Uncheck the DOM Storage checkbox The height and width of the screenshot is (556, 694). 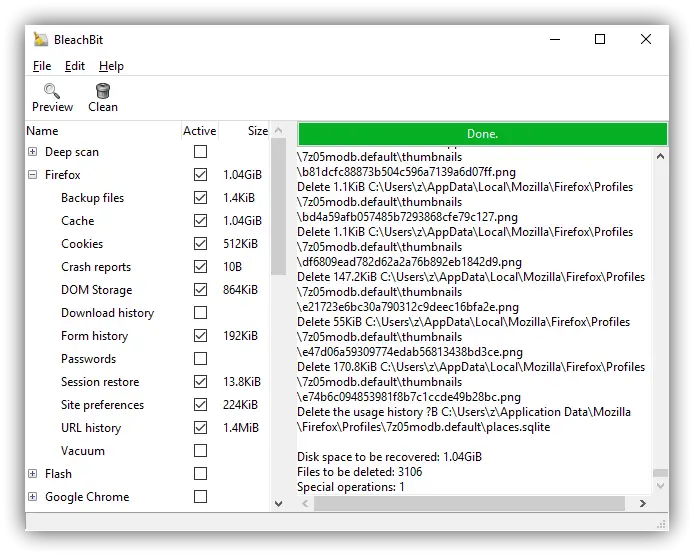[200, 290]
